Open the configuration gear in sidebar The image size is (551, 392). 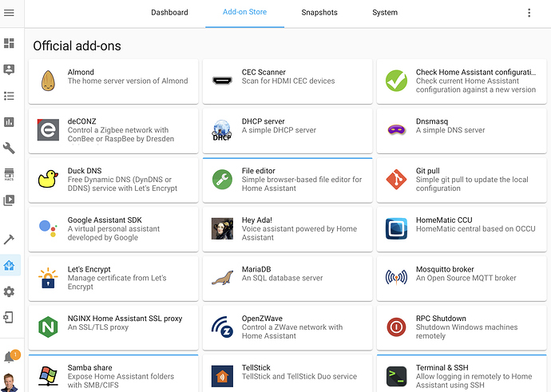pyautogui.click(x=10, y=291)
